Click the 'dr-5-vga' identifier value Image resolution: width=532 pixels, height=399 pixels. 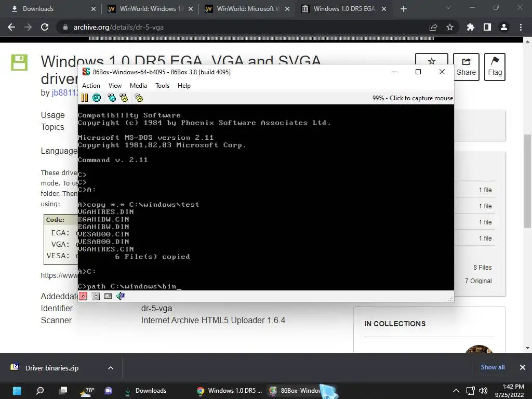pyautogui.click(x=156, y=308)
